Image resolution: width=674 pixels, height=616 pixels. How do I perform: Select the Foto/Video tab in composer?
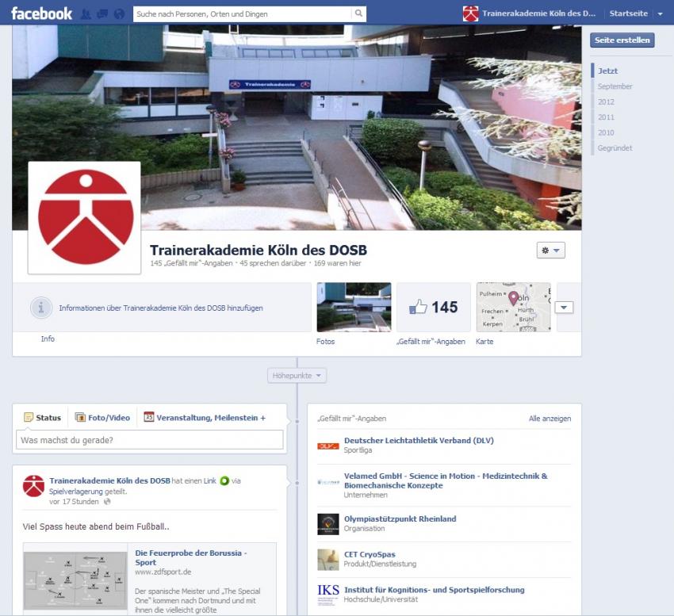102,418
